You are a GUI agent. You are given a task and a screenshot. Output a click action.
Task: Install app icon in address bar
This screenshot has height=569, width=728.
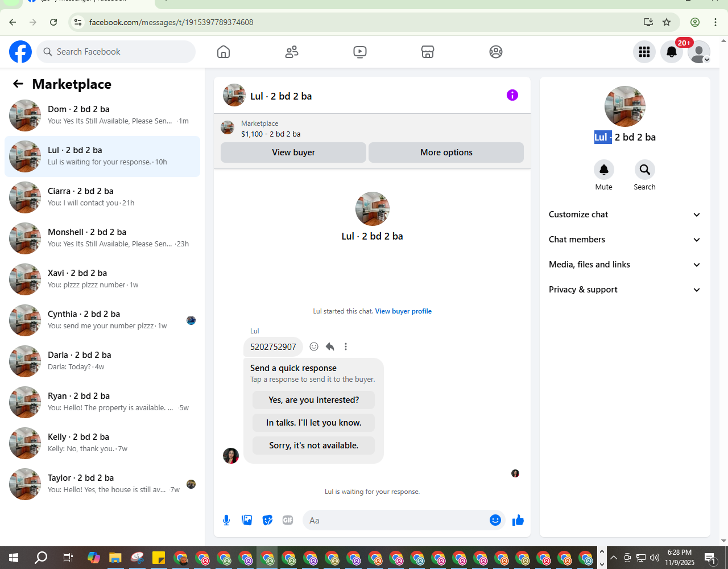pyautogui.click(x=648, y=22)
